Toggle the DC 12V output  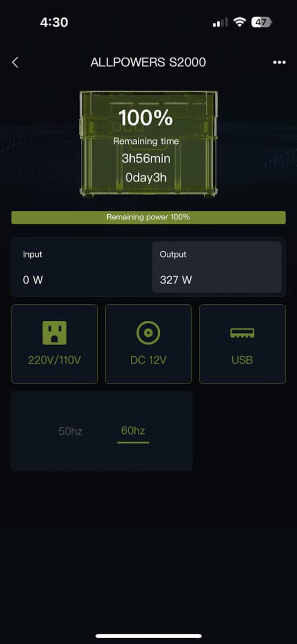point(148,344)
